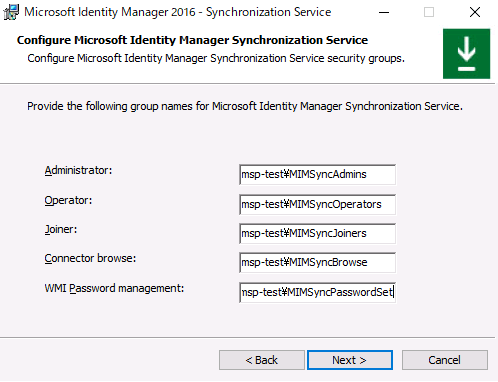Focus the Administrator group name field
Image resolution: width=498 pixels, height=382 pixels.
coord(317,174)
